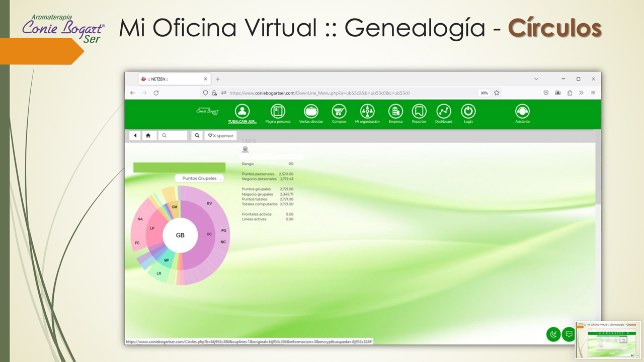This screenshot has height=362, width=644.
Task: Click the back arrow button in genealogy toolbar
Action: pyautogui.click(x=135, y=136)
